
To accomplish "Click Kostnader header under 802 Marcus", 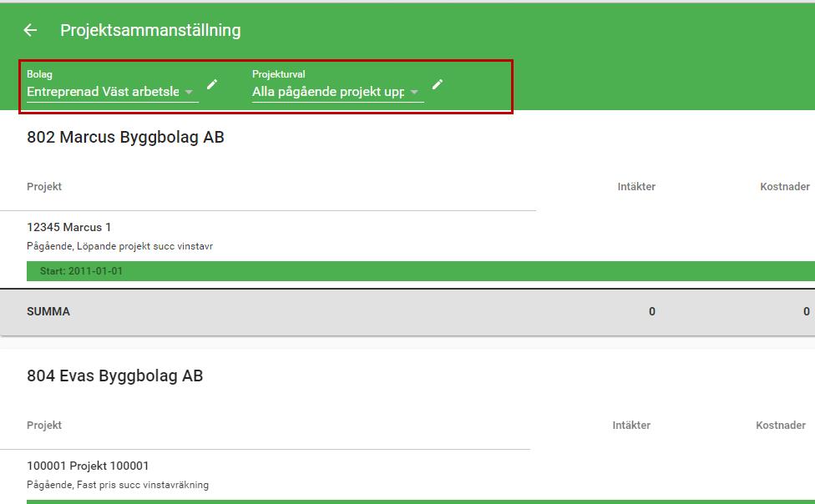I will [x=785, y=187].
